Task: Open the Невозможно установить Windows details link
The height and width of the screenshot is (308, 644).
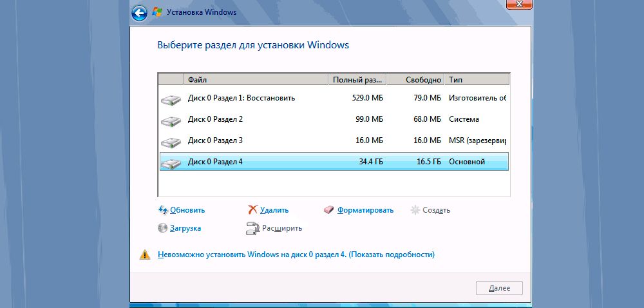Action: point(296,255)
